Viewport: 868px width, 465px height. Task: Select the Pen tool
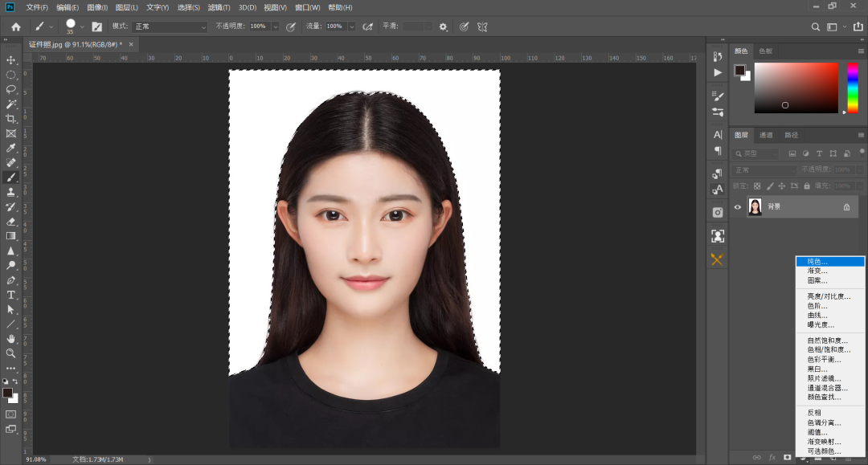point(10,279)
